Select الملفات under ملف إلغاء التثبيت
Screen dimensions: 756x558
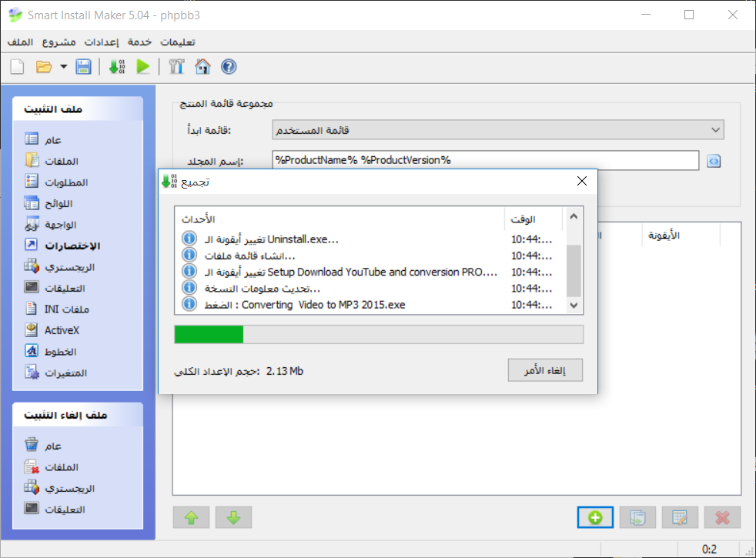[52, 467]
